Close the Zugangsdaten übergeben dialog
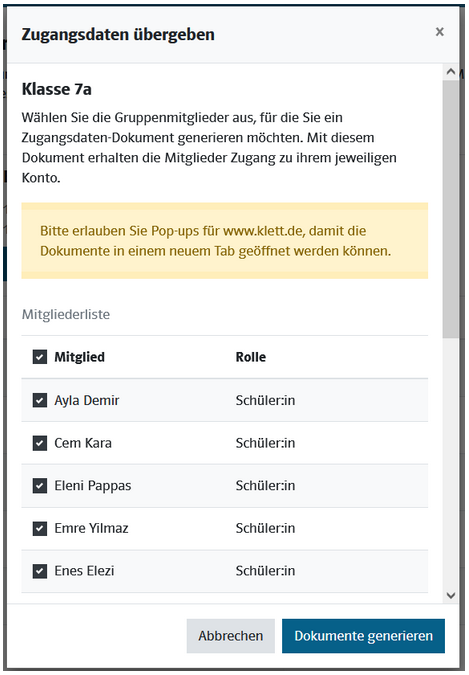The image size is (469, 675). pos(439,32)
